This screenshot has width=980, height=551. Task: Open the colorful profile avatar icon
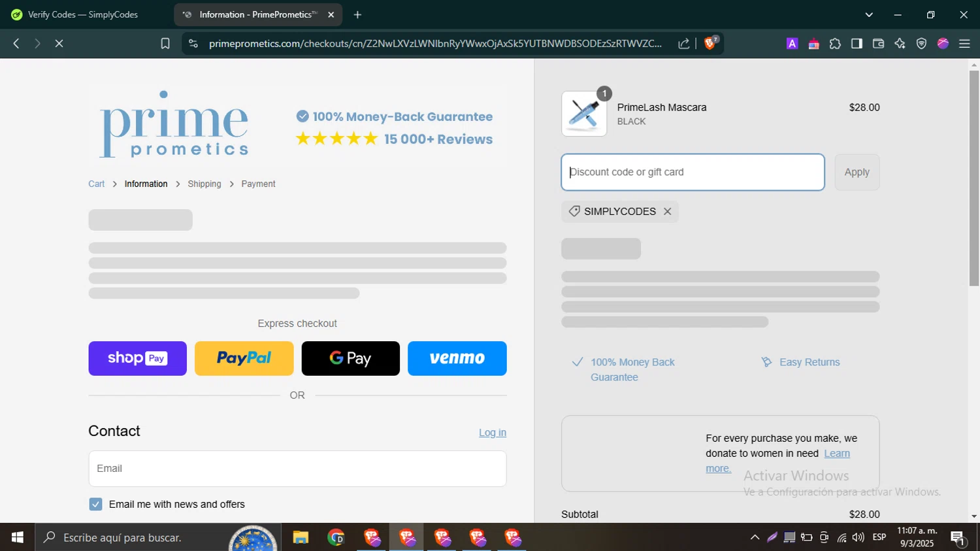pos(943,43)
